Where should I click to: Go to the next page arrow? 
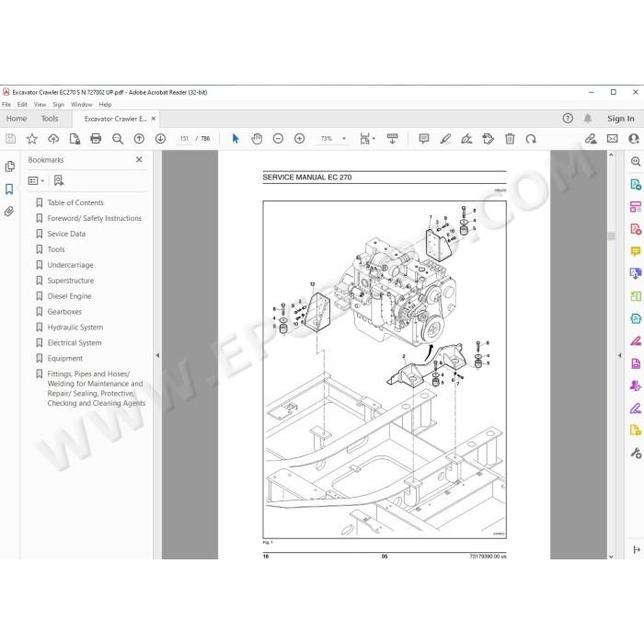pos(161,139)
